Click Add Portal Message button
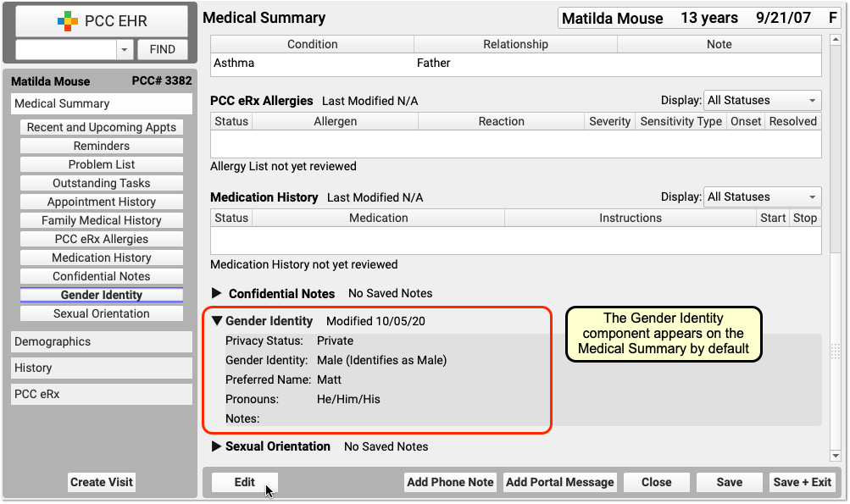The height and width of the screenshot is (504, 850). click(560, 482)
